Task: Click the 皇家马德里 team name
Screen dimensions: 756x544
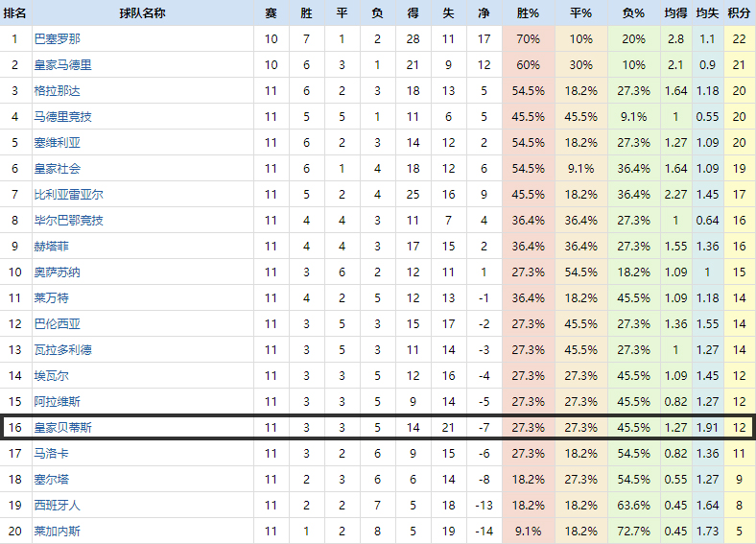Action: 62,65
